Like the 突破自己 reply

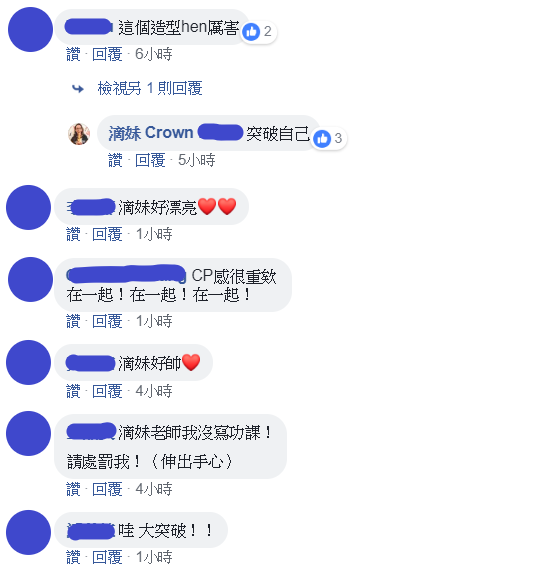pos(115,160)
